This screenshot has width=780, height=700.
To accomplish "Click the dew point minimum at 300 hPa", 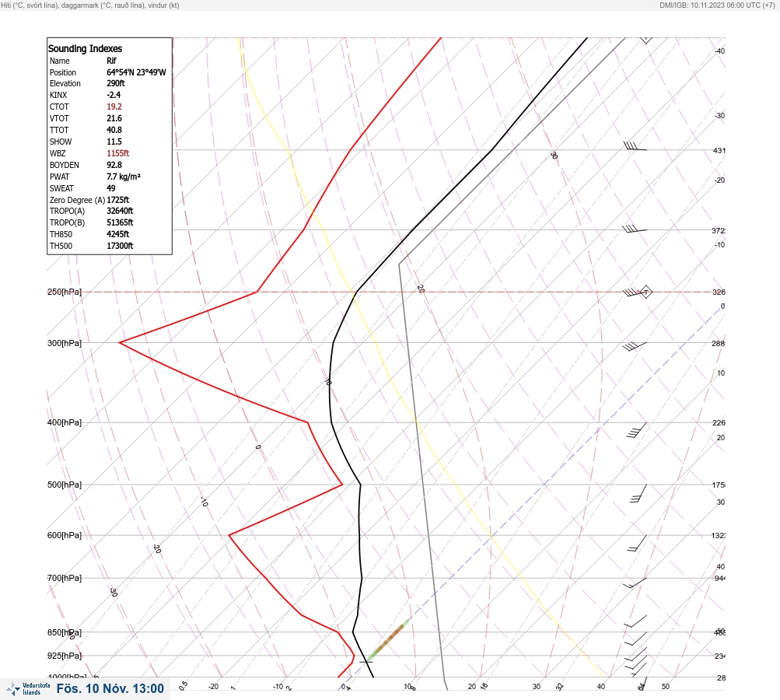I will coord(120,342).
